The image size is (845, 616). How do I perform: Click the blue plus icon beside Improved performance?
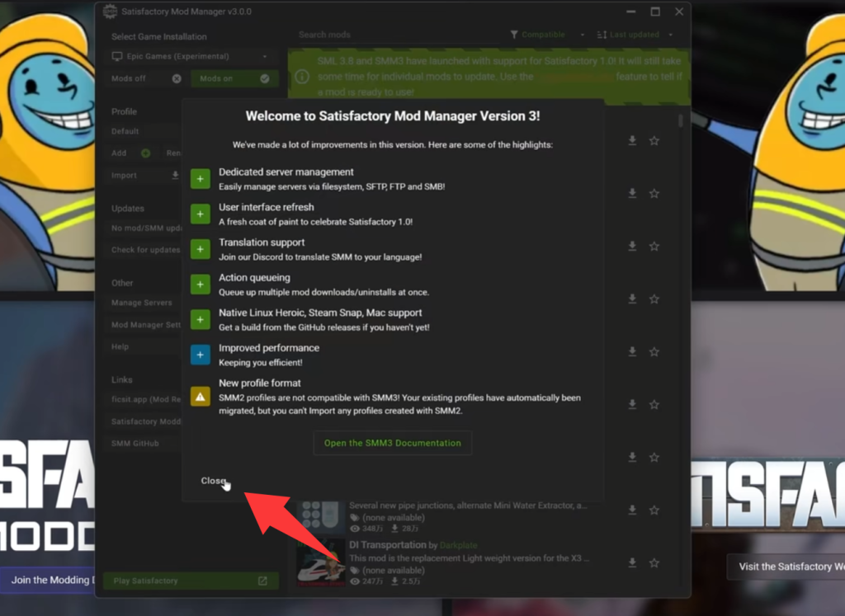click(x=201, y=355)
